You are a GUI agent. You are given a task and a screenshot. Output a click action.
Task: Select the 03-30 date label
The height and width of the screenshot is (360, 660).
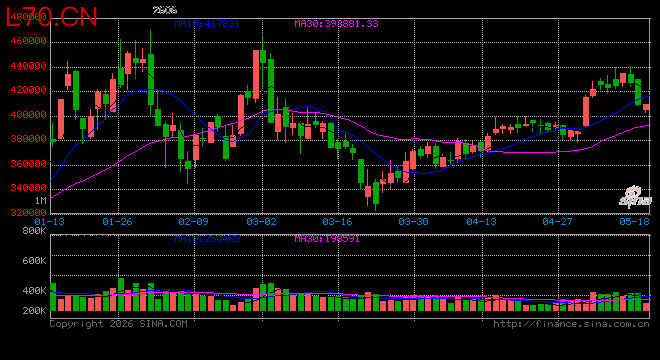[413, 222]
